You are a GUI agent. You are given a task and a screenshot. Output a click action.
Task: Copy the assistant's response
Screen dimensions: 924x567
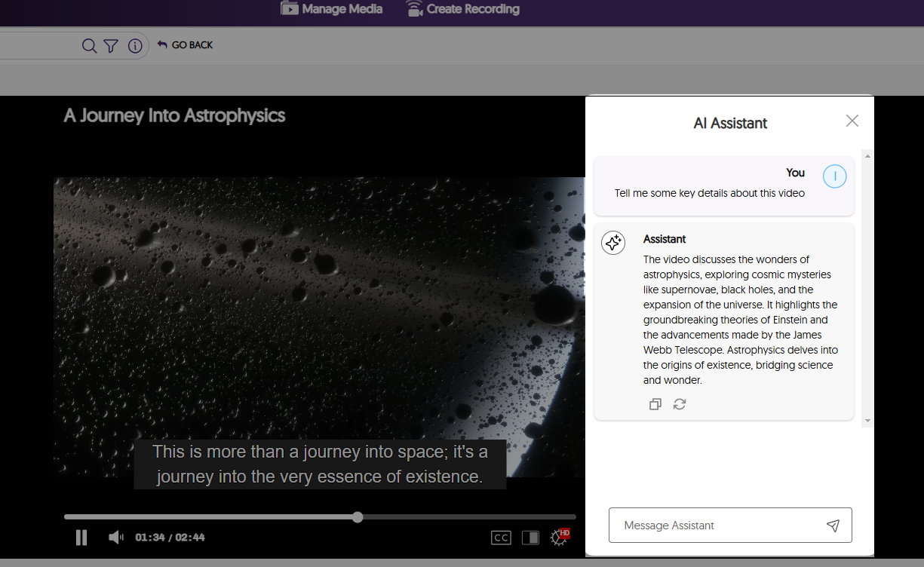655,404
